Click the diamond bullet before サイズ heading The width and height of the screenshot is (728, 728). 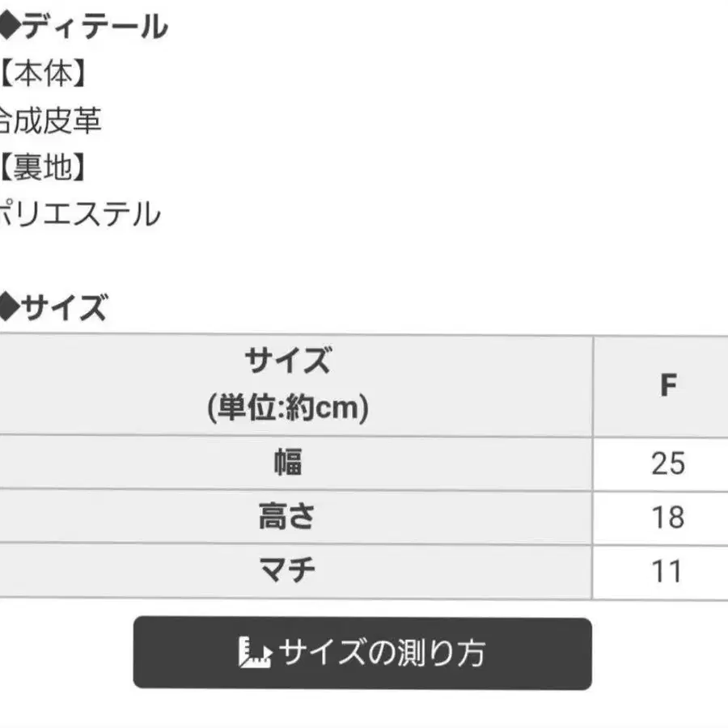[7, 307]
